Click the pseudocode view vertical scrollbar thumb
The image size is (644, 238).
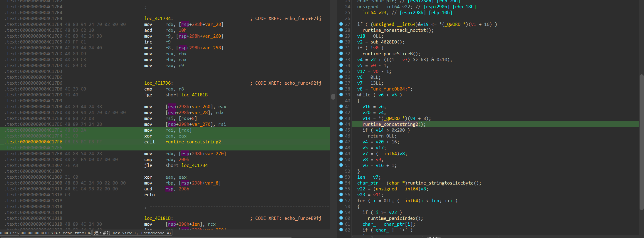pyautogui.click(x=641, y=142)
